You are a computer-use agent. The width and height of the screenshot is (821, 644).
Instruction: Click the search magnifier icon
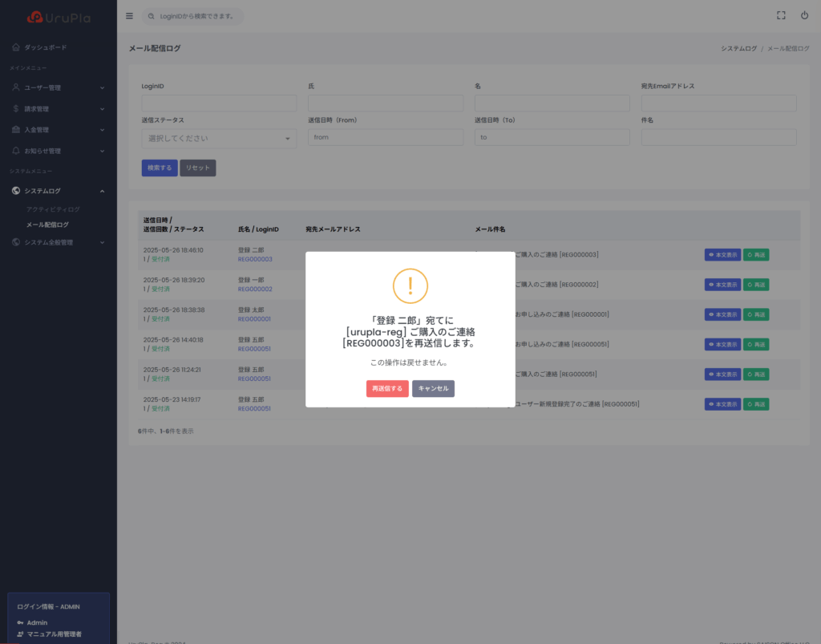152,16
